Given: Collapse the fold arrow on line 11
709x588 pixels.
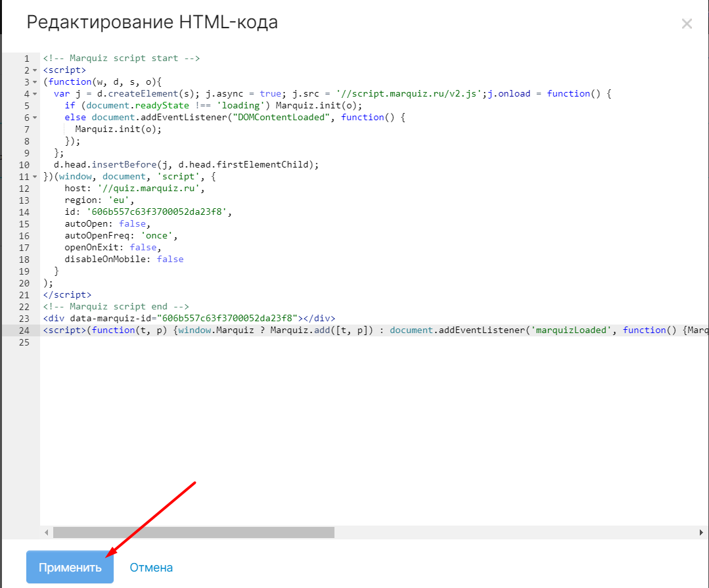Looking at the screenshot, I should click(35, 177).
